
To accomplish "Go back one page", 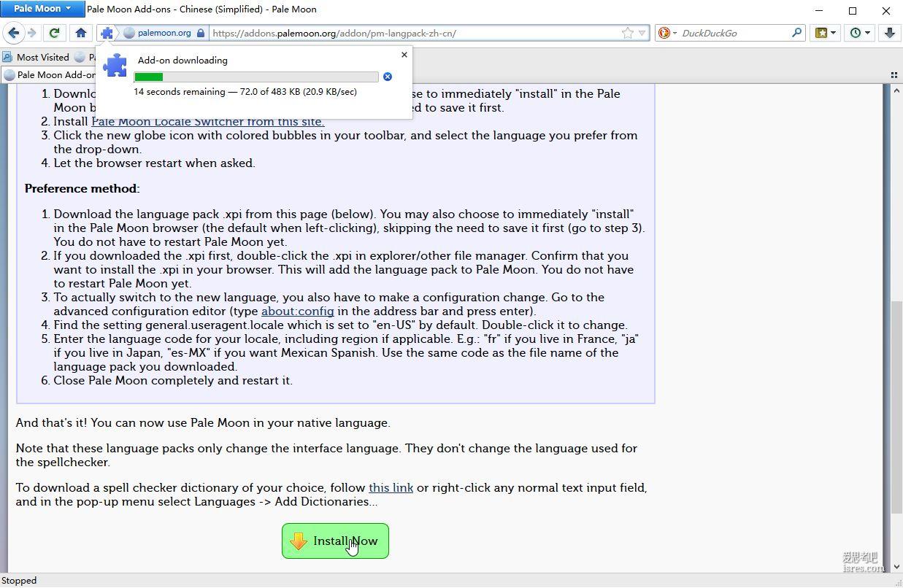I will 13,33.
